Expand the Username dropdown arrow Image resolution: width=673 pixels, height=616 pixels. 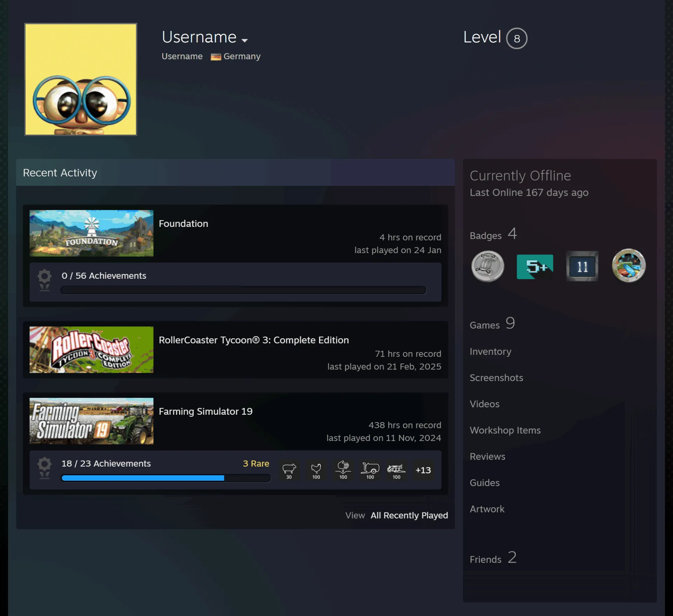coord(245,40)
